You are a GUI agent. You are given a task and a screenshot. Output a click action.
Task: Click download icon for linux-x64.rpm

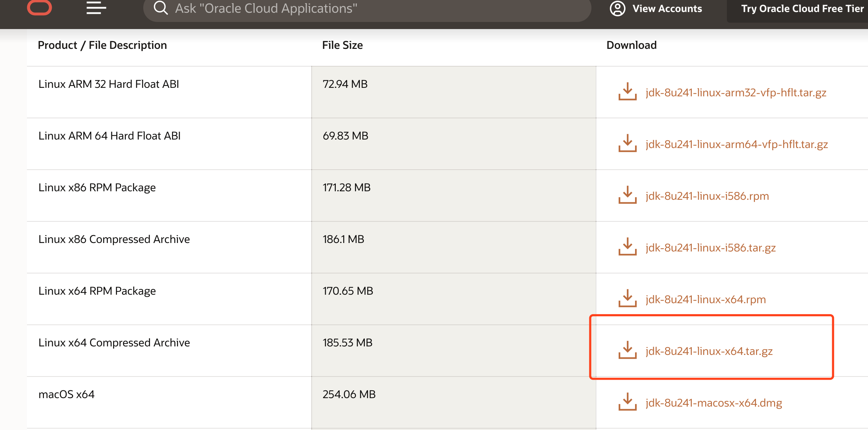[627, 299]
